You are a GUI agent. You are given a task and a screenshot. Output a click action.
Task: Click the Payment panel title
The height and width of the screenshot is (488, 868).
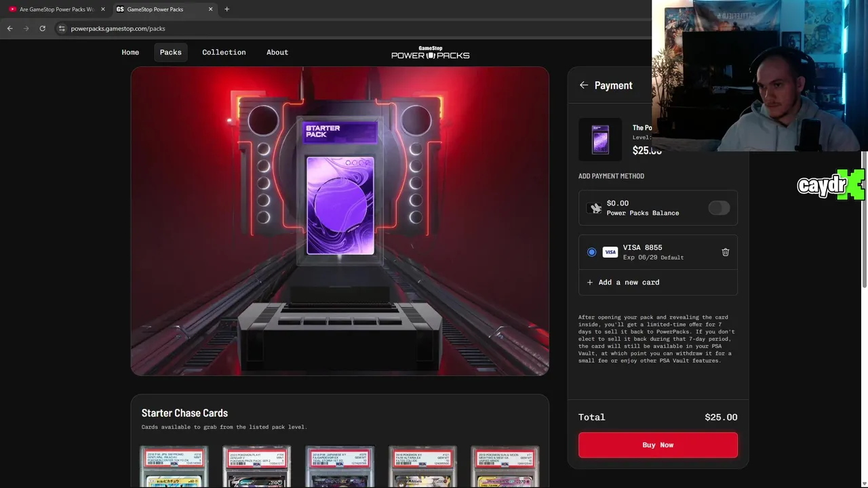click(x=613, y=85)
